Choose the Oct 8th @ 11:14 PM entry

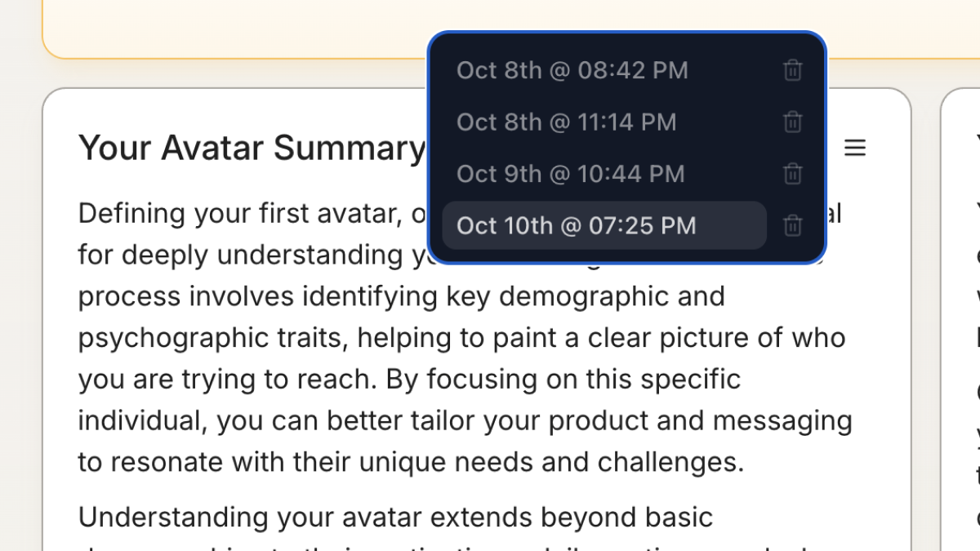pyautogui.click(x=566, y=122)
